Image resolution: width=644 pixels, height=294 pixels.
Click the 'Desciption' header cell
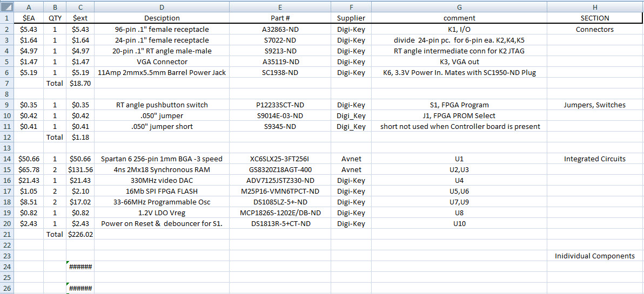(x=162, y=18)
